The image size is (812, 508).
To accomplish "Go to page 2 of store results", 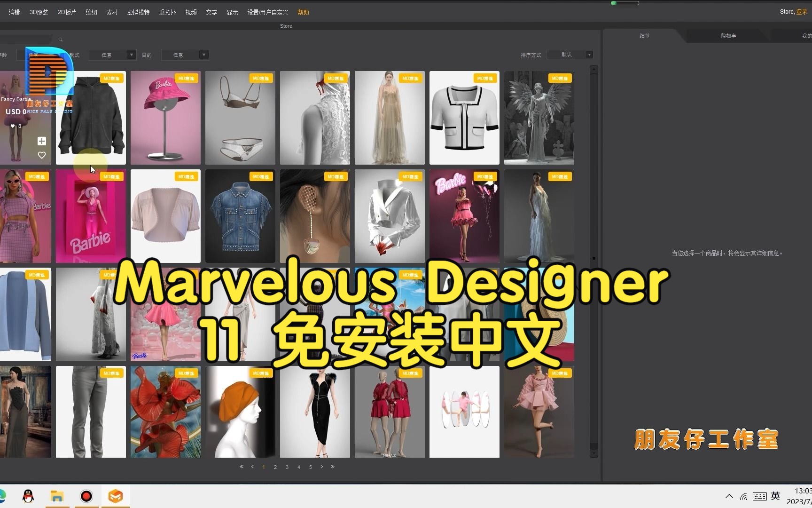I will tap(275, 467).
